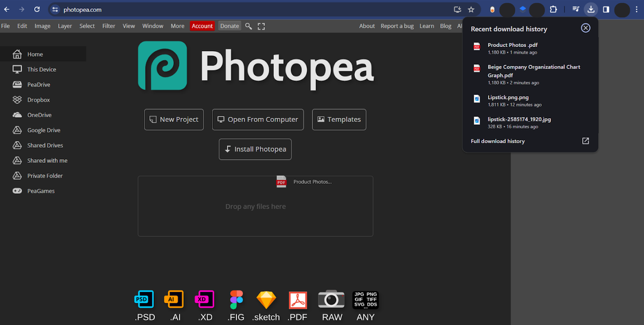Click the install app icon in address bar
The image size is (644, 325).
(457, 9)
